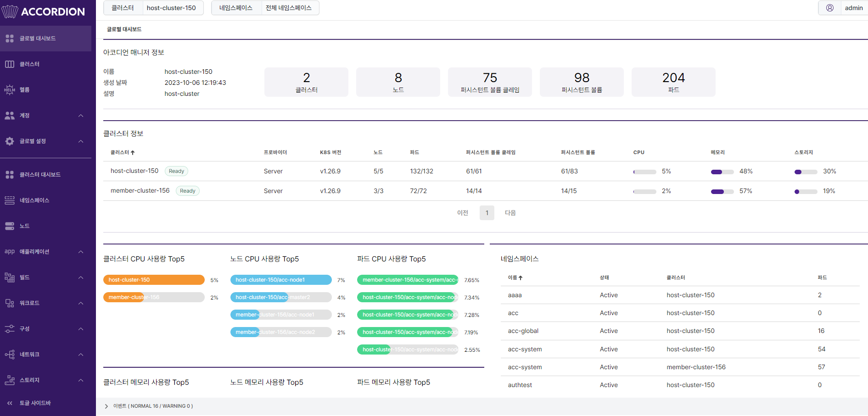Click the 빌드 sidebar icon
The width and height of the screenshot is (868, 416).
tap(10, 277)
